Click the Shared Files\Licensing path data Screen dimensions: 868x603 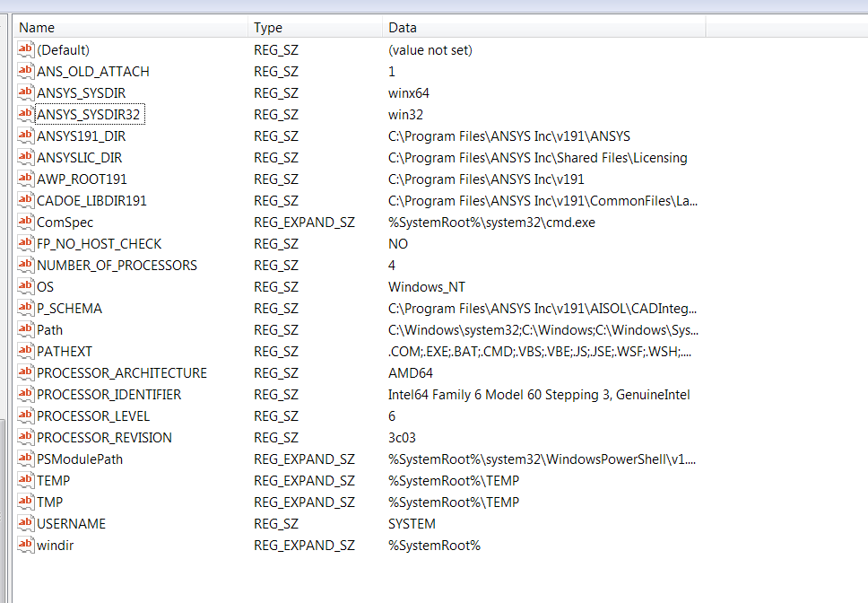(537, 158)
